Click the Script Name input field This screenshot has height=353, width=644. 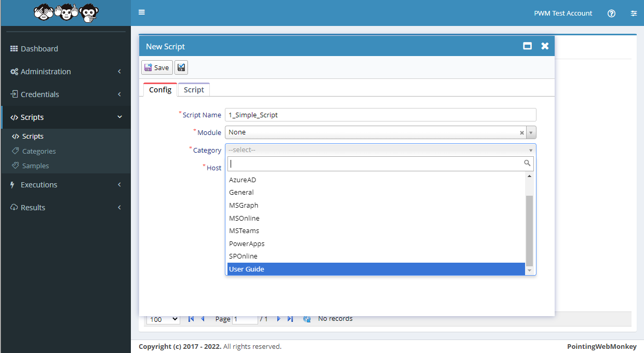pos(380,115)
